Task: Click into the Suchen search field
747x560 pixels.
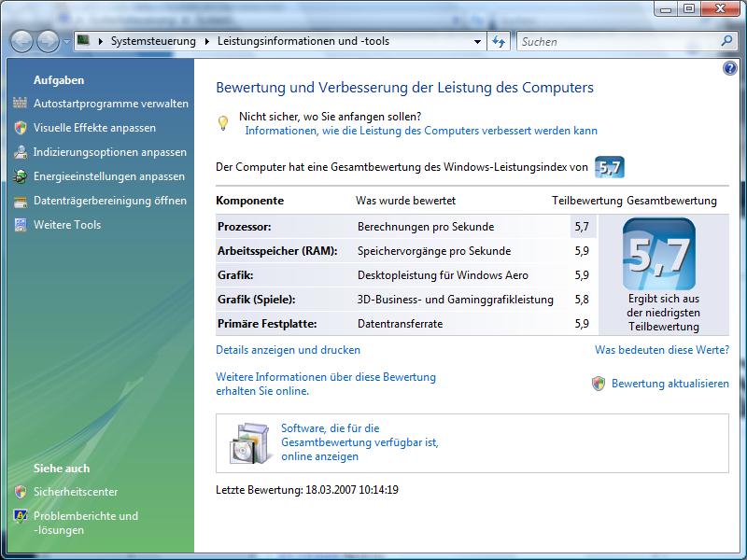Action: [618, 42]
